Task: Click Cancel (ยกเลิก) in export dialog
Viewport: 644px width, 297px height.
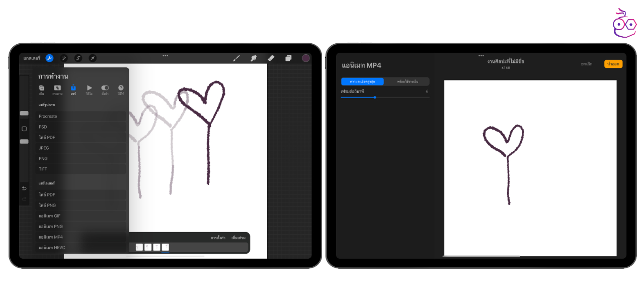Action: click(586, 64)
